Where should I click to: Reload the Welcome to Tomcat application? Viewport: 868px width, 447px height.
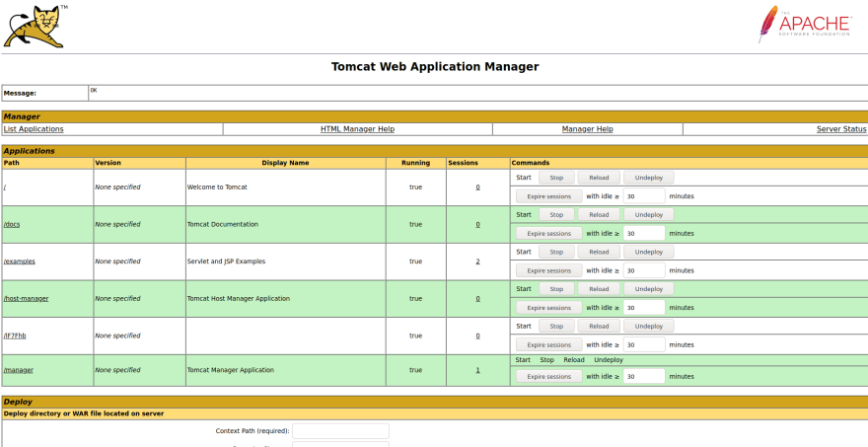pyautogui.click(x=599, y=178)
